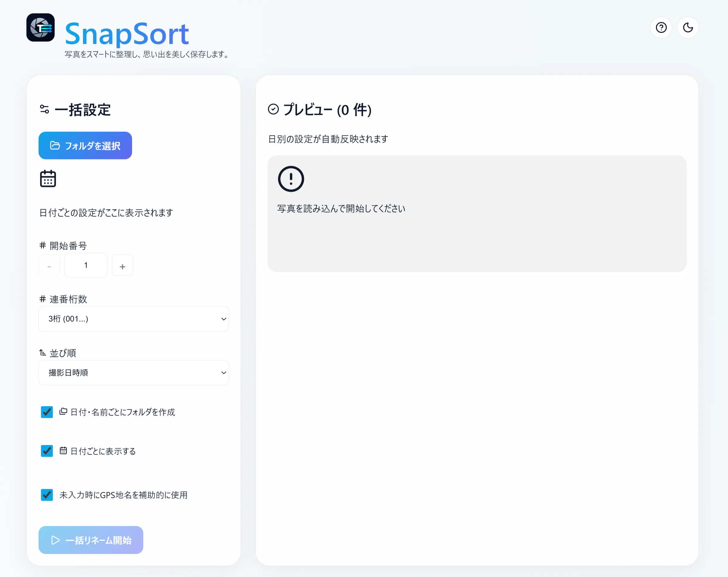Click the 一括設定 heading text
The width and height of the screenshot is (728, 577).
pos(83,110)
